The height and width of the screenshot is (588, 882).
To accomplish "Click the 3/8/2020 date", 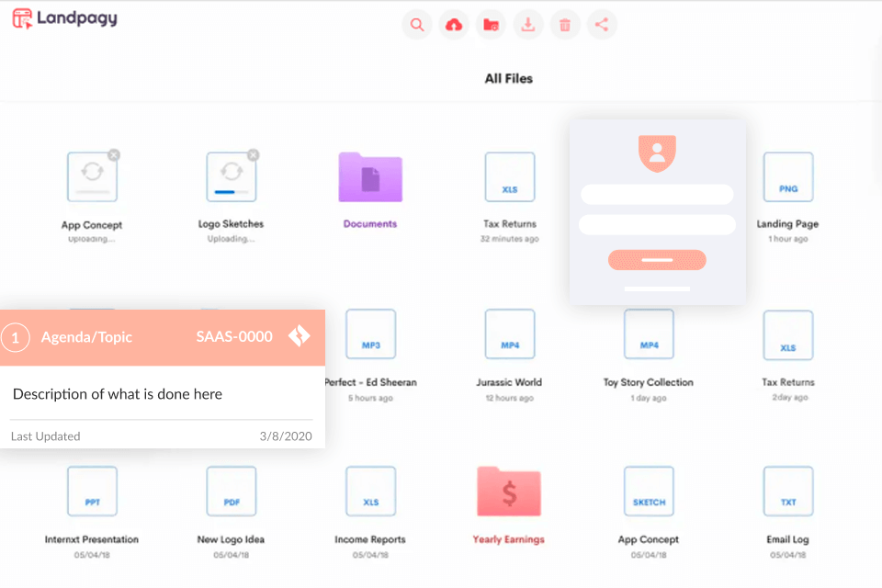I will (286, 436).
